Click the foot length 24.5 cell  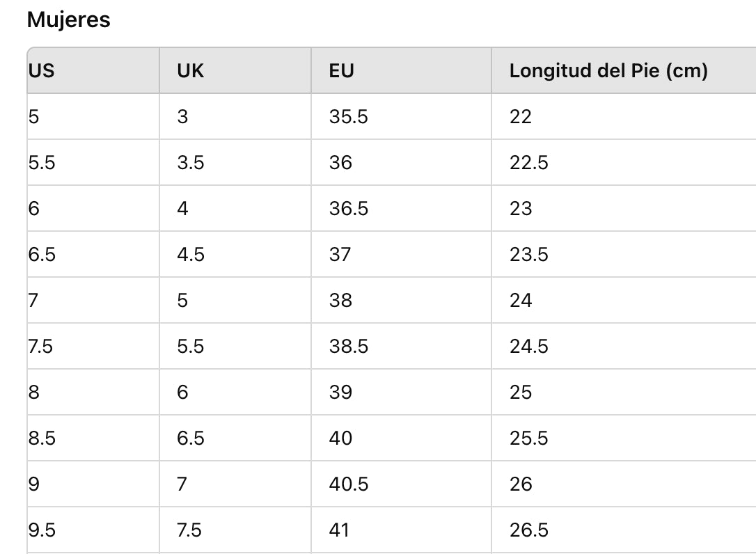528,346
